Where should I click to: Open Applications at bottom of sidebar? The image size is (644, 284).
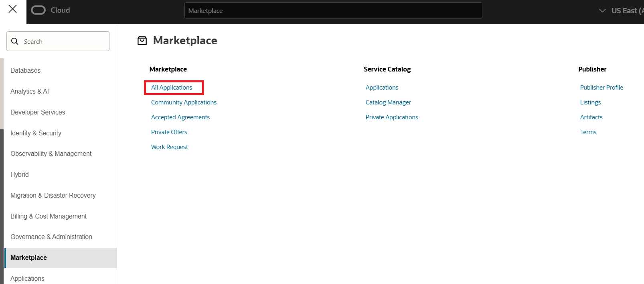(x=27, y=279)
